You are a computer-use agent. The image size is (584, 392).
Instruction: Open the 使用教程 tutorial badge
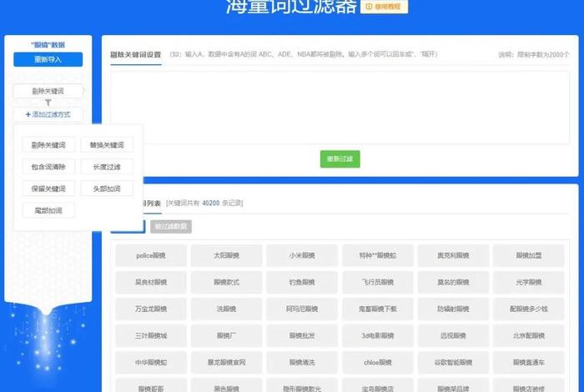[384, 7]
